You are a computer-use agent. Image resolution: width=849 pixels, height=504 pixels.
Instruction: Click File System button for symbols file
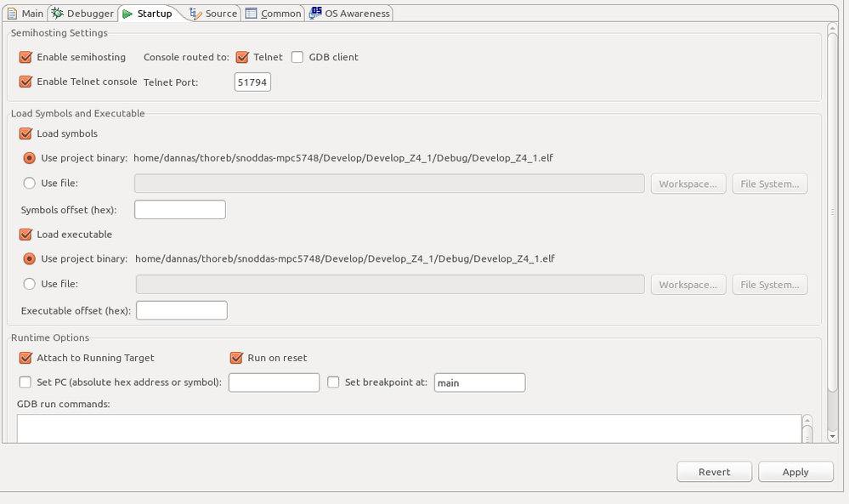tap(769, 184)
